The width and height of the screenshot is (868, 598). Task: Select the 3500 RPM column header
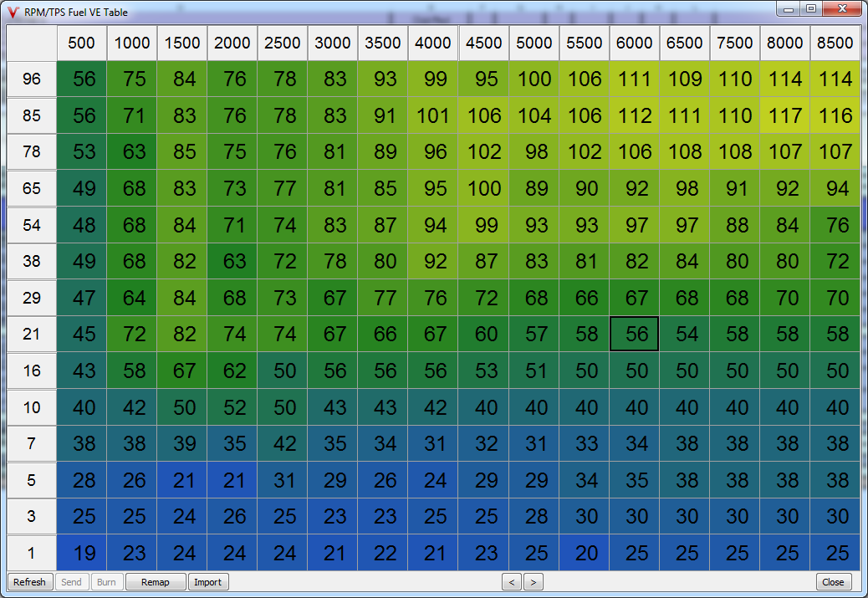coord(382,43)
